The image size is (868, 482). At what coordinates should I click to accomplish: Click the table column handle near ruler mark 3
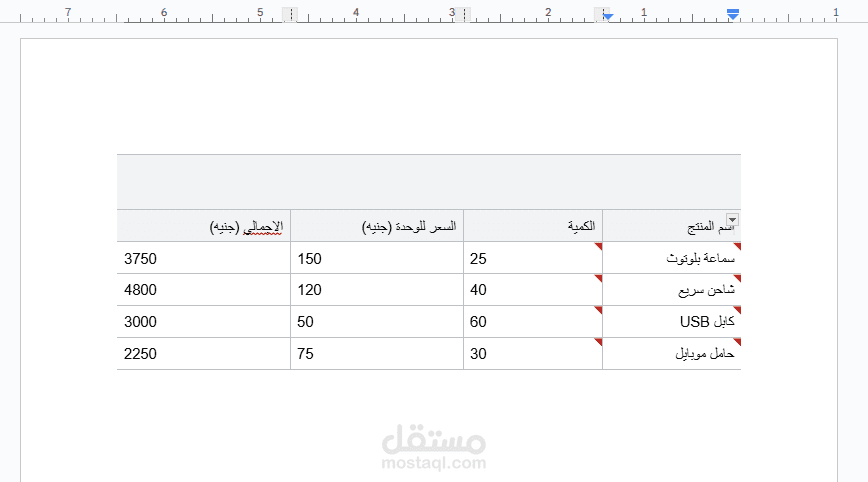464,14
